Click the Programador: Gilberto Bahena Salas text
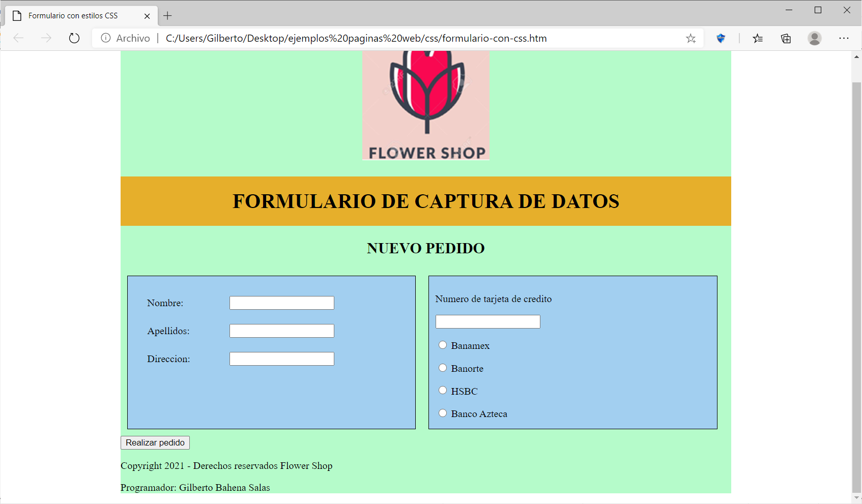This screenshot has width=862, height=504. click(195, 488)
